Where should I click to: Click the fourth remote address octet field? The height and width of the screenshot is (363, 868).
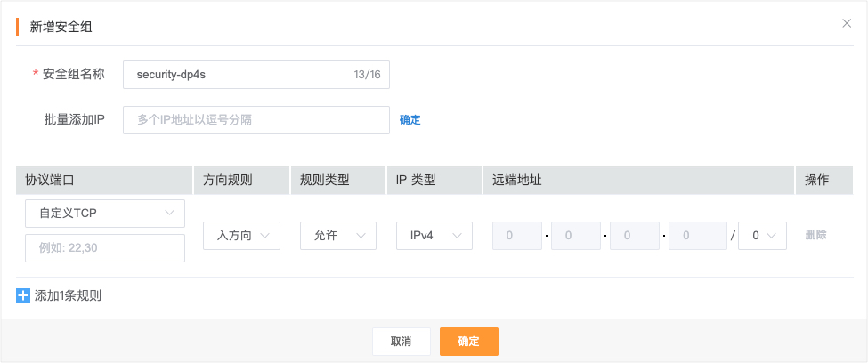coord(698,236)
